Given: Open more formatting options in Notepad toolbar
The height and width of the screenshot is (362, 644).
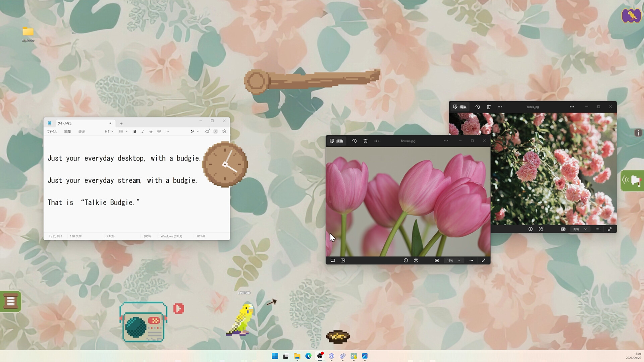Looking at the screenshot, I should pos(167,131).
